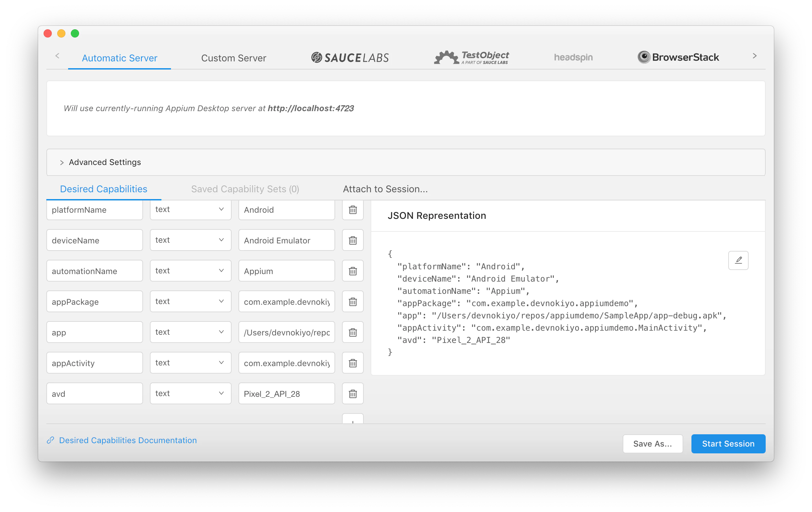Open the BrowserStack server tab
Viewport: 812px width, 512px height.
tap(678, 57)
